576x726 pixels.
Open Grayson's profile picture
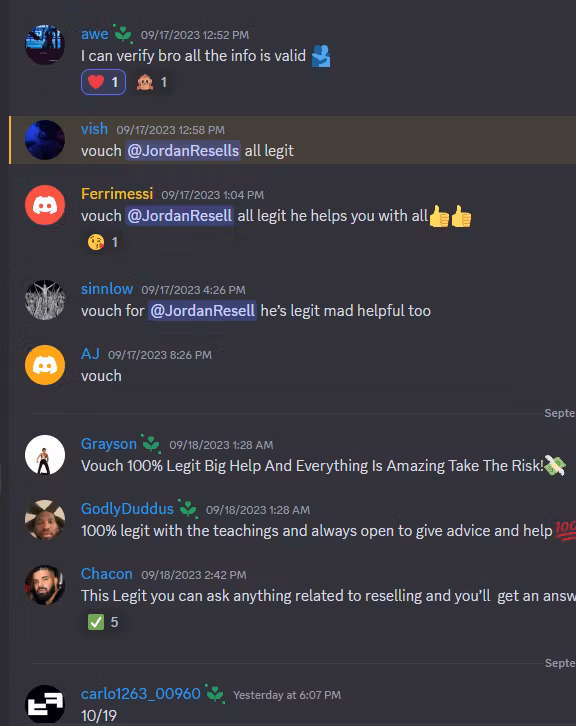point(45,455)
